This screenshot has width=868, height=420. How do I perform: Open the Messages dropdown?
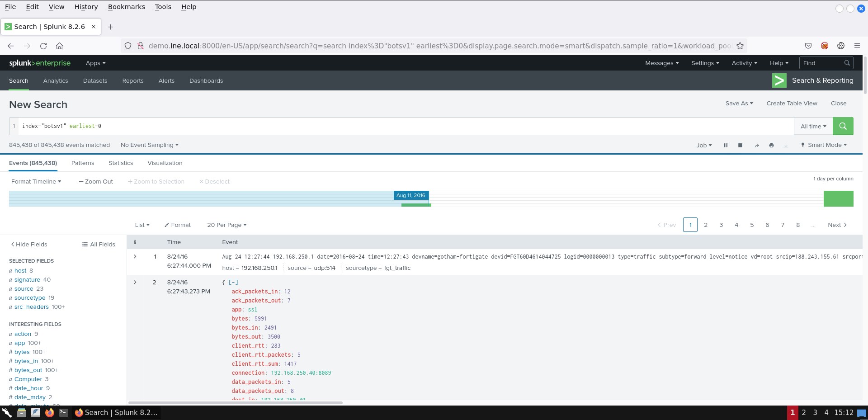click(x=662, y=63)
